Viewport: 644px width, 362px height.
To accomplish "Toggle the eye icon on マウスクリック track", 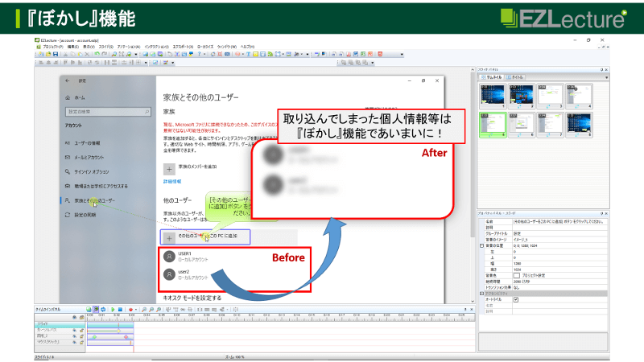I will [x=74, y=343].
